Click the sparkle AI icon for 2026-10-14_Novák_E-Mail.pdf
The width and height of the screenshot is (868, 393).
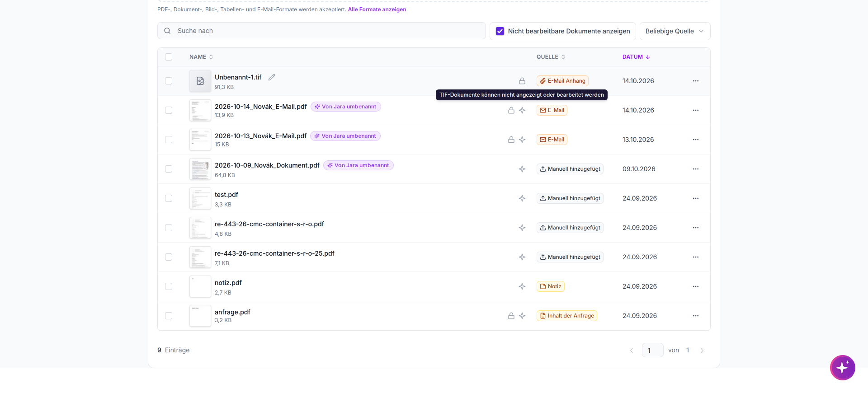pos(522,110)
